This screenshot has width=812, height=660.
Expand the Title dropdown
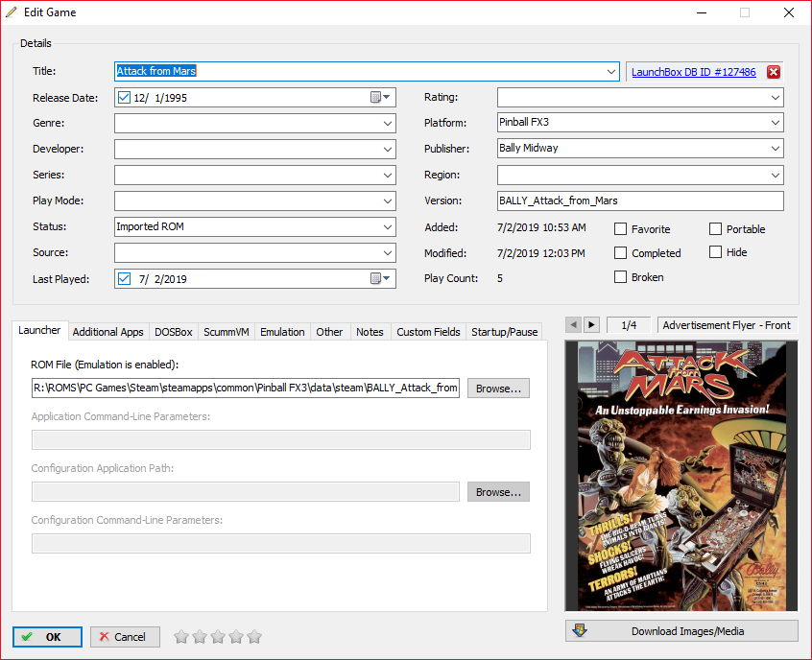point(611,71)
